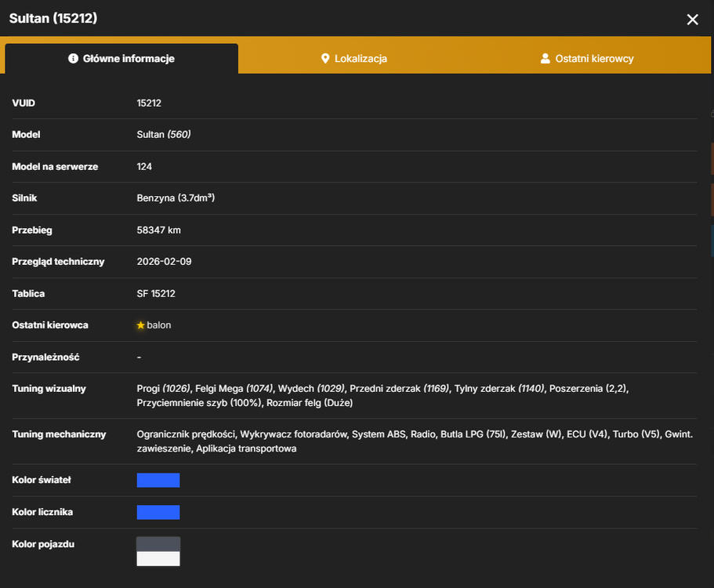Click the Ostatni kierowca label
Image resolution: width=714 pixels, height=588 pixels.
(50, 325)
